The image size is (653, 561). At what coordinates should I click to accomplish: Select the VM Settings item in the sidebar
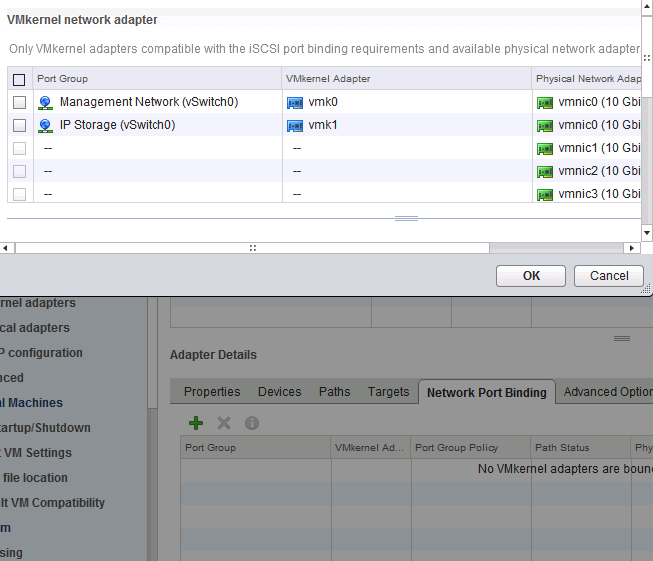click(36, 453)
